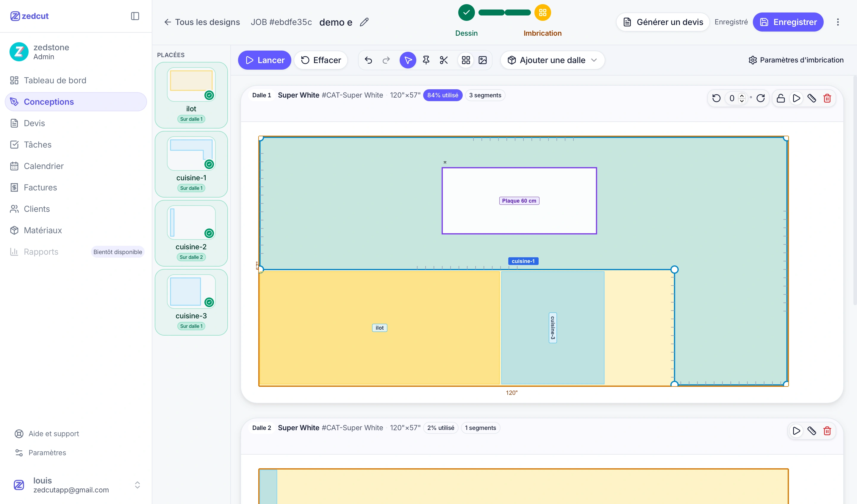Toggle the lock on Dalle 1
857x504 pixels.
[x=781, y=98]
